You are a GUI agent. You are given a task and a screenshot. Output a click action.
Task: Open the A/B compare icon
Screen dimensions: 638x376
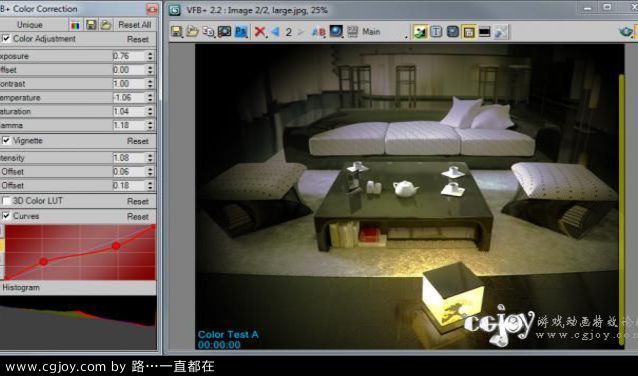point(319,32)
